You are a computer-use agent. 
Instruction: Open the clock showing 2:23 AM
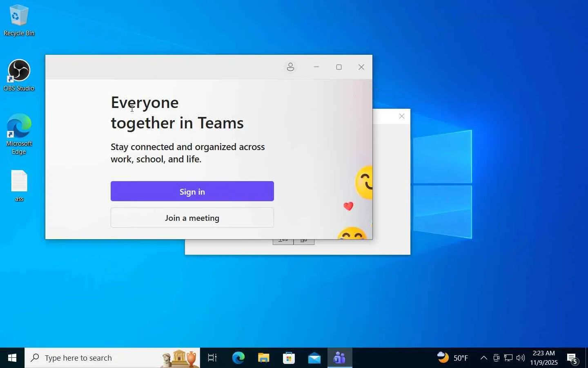point(544,358)
